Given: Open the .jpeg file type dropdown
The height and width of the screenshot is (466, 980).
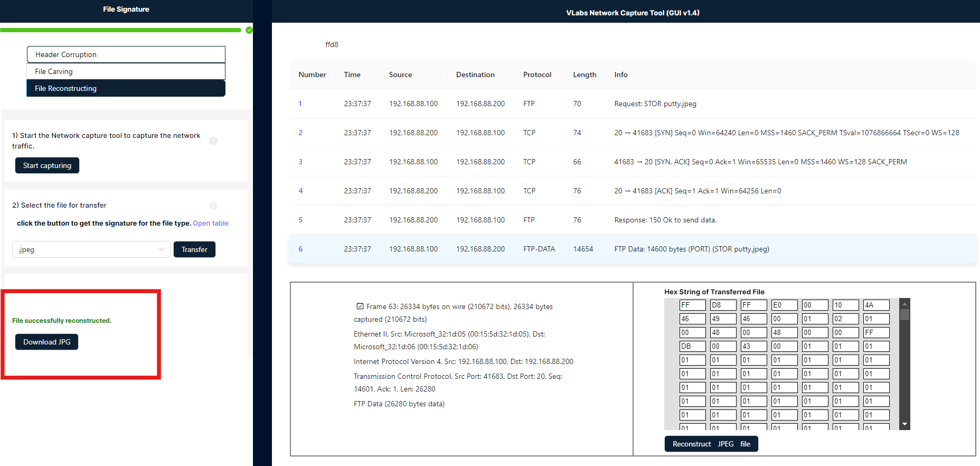Looking at the screenshot, I should point(91,249).
